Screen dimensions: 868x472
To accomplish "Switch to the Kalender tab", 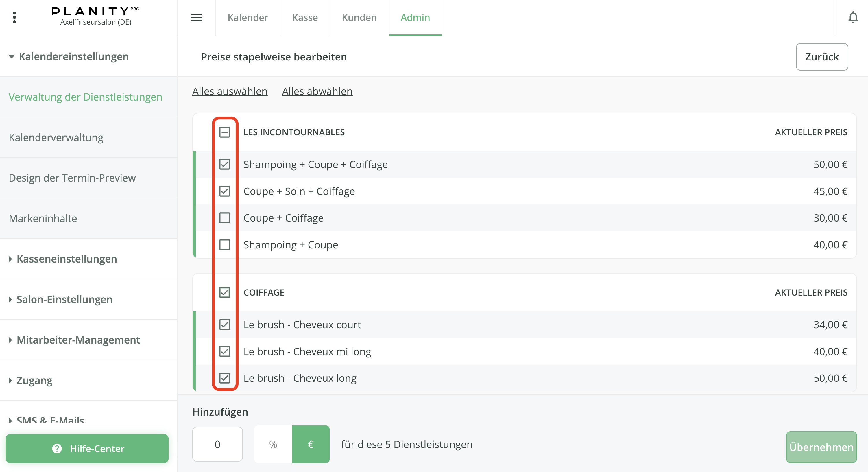I will coord(248,17).
